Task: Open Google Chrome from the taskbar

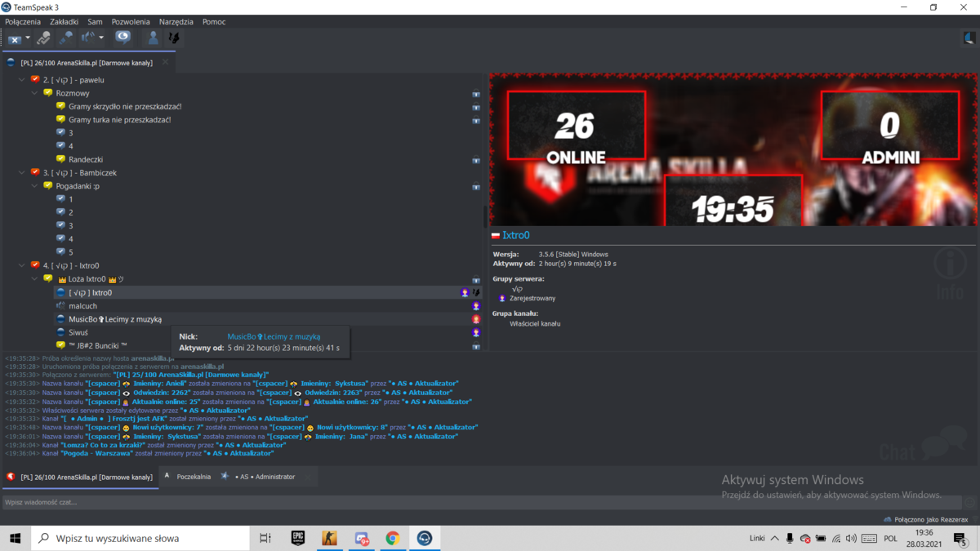Action: coord(393,538)
